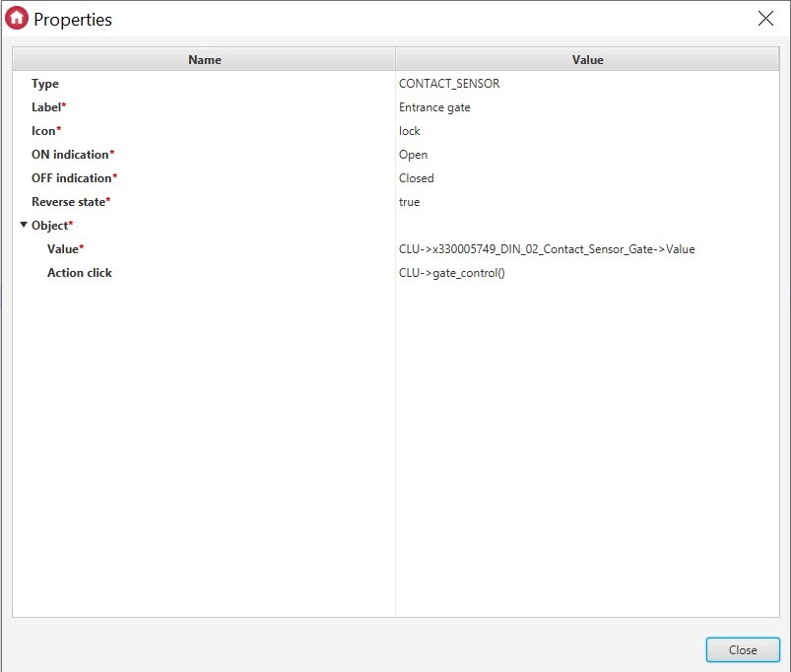This screenshot has width=791, height=672.
Task: Select the CONTACT_SENSOR type value
Action: click(449, 84)
